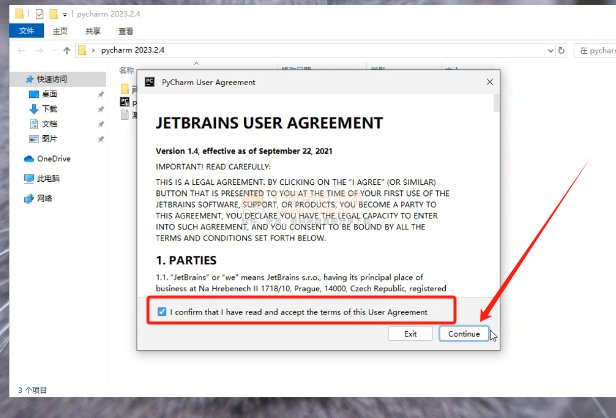Click the breadcrumb chevron before pycharm 2023.2.4
The image size is (616, 418).
(93, 50)
